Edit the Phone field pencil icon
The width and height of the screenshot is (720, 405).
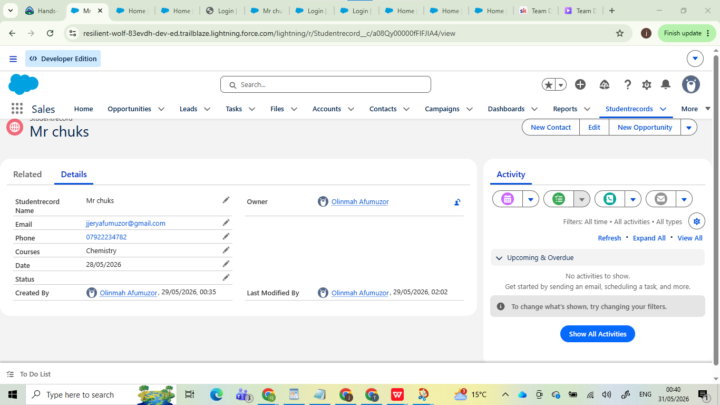pyautogui.click(x=226, y=236)
